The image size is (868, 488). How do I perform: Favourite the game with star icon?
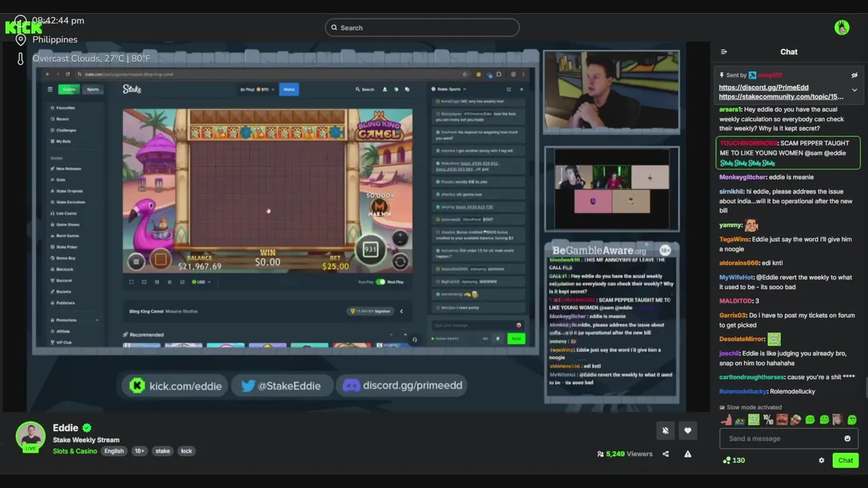click(170, 282)
